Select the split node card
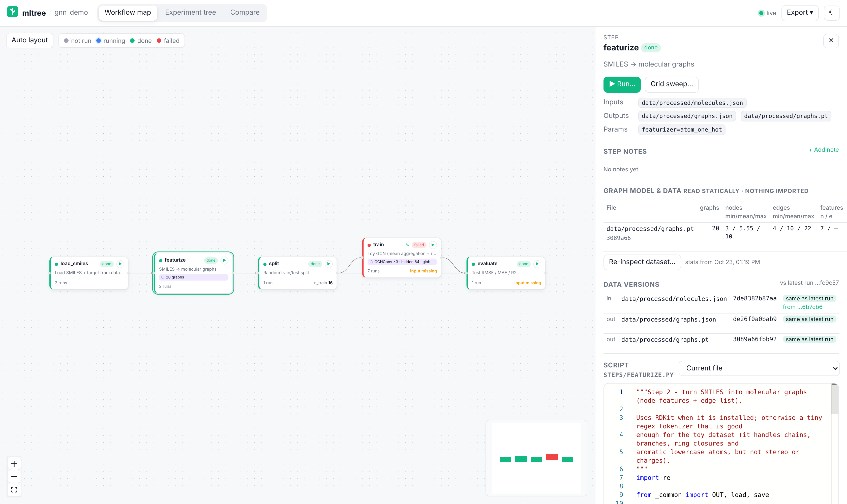The width and height of the screenshot is (847, 504). (297, 273)
